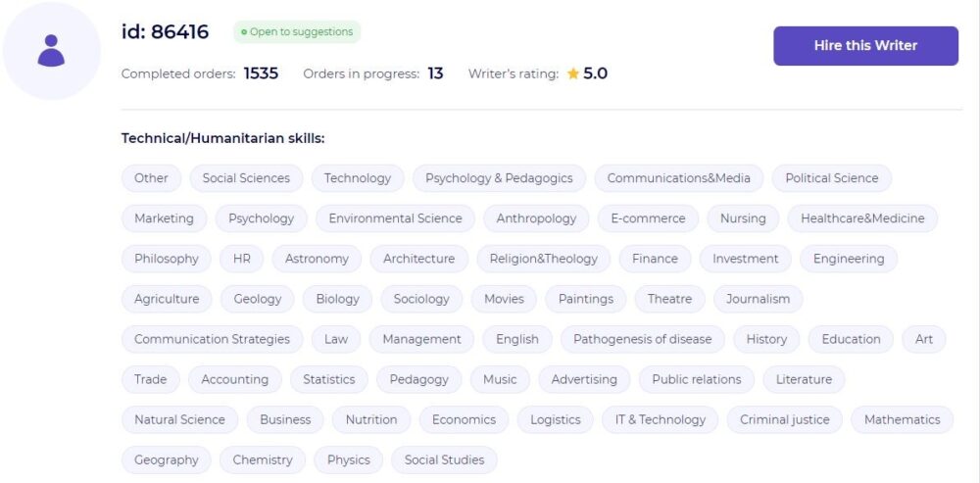980x483 pixels.
Task: Select the Political Science tag
Action: pyautogui.click(x=832, y=178)
